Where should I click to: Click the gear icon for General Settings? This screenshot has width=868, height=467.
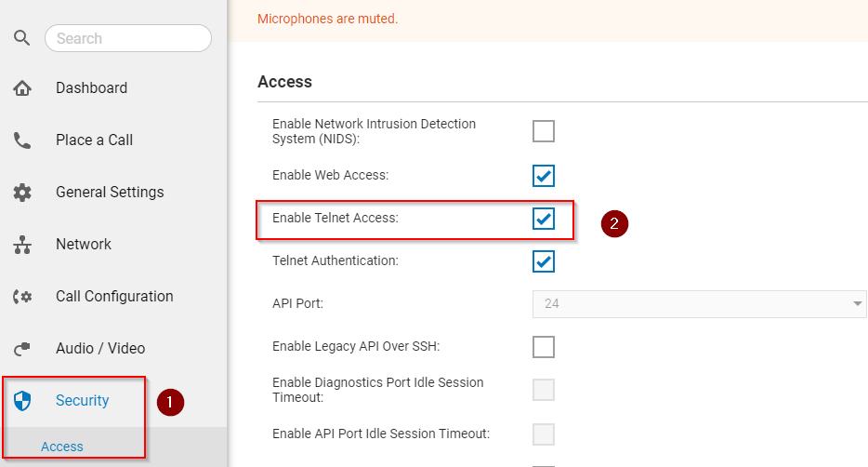[22, 193]
